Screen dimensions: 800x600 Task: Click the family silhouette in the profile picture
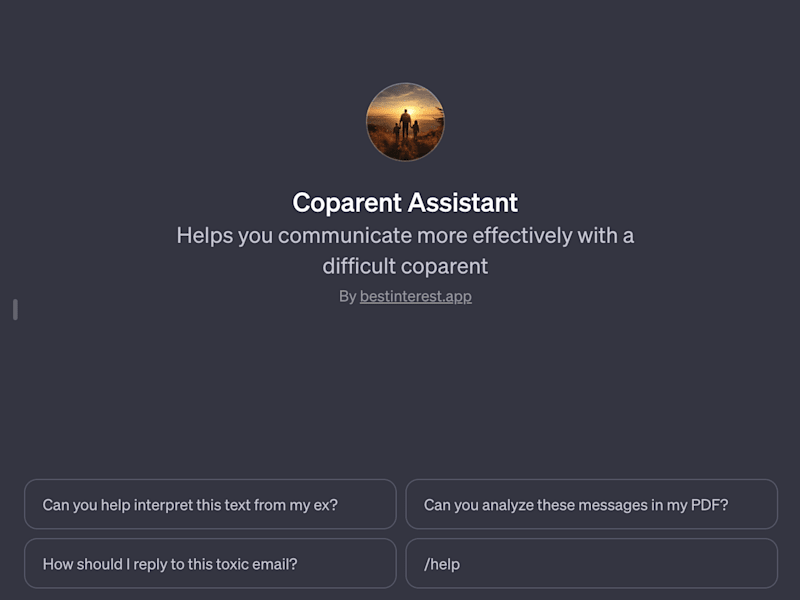point(406,126)
